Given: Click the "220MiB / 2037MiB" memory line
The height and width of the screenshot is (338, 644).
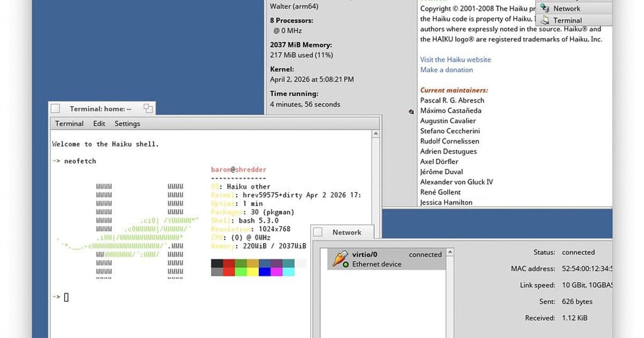Looking at the screenshot, I should [x=275, y=246].
